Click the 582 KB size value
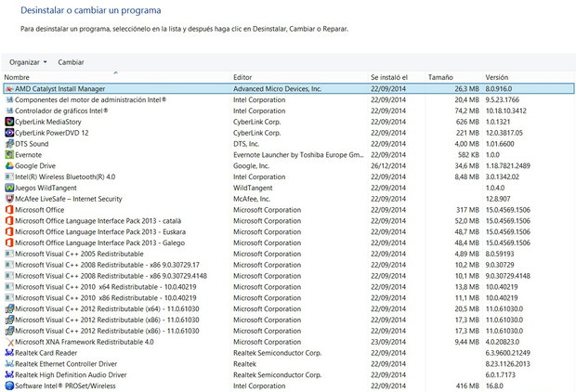This screenshot has height=392, width=576. [468, 155]
